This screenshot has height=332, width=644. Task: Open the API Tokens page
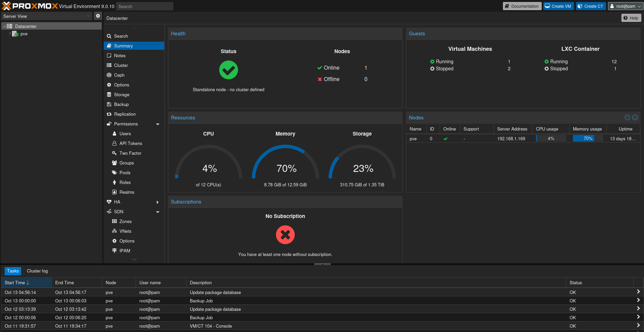pos(131,143)
